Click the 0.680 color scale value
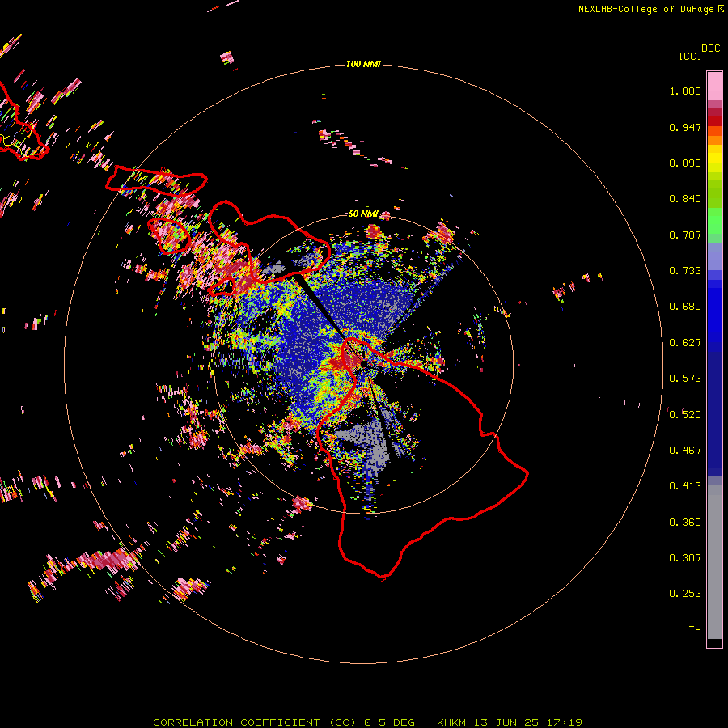Screen dimensions: 728x728 coord(685,307)
